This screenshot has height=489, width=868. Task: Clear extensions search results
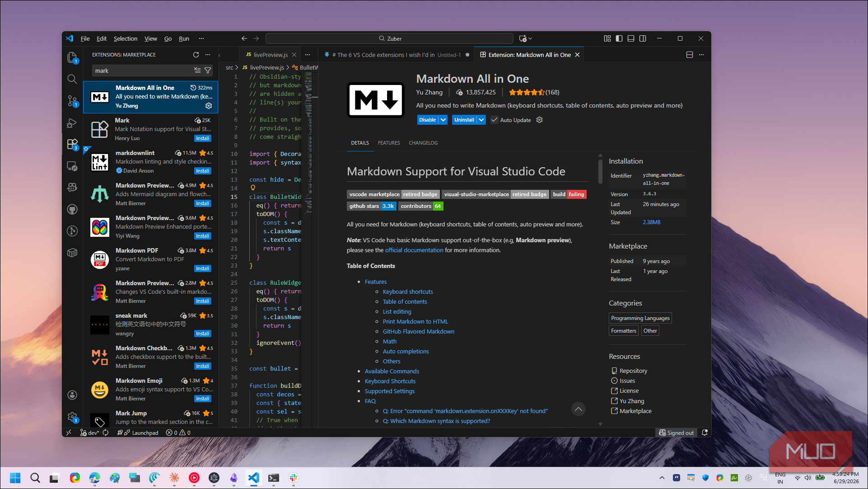197,71
